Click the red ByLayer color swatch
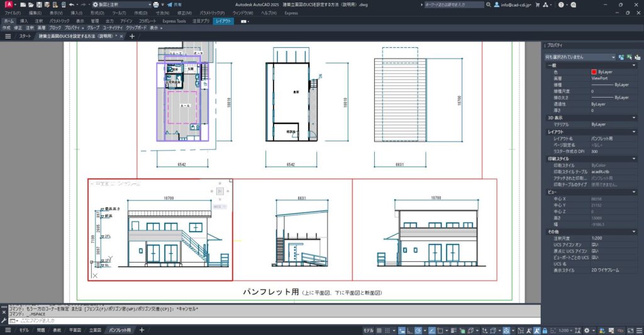 (594, 72)
